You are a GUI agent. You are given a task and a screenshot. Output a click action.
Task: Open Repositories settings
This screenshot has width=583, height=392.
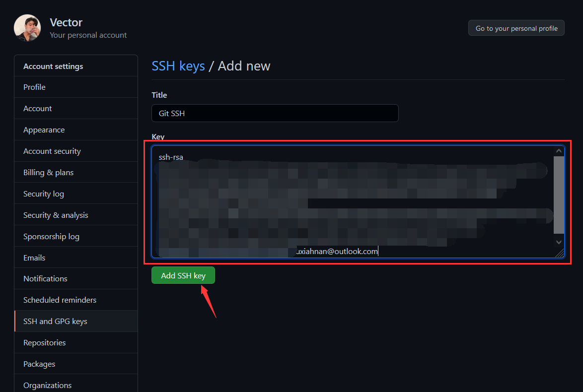(76, 342)
